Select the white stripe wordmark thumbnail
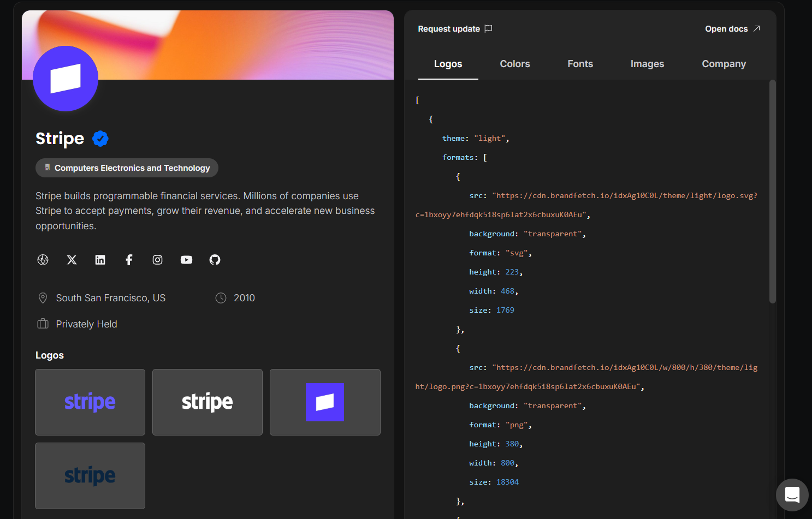Image resolution: width=812 pixels, height=519 pixels. coord(208,402)
